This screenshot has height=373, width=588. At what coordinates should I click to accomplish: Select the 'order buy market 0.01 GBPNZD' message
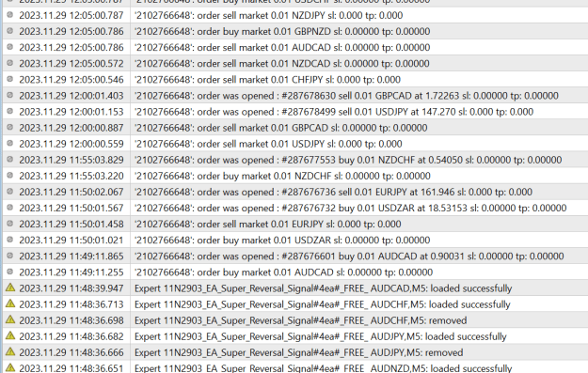point(282,31)
